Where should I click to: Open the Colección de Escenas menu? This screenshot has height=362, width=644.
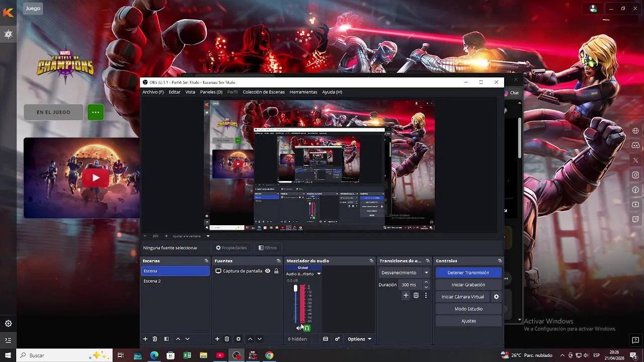[264, 92]
